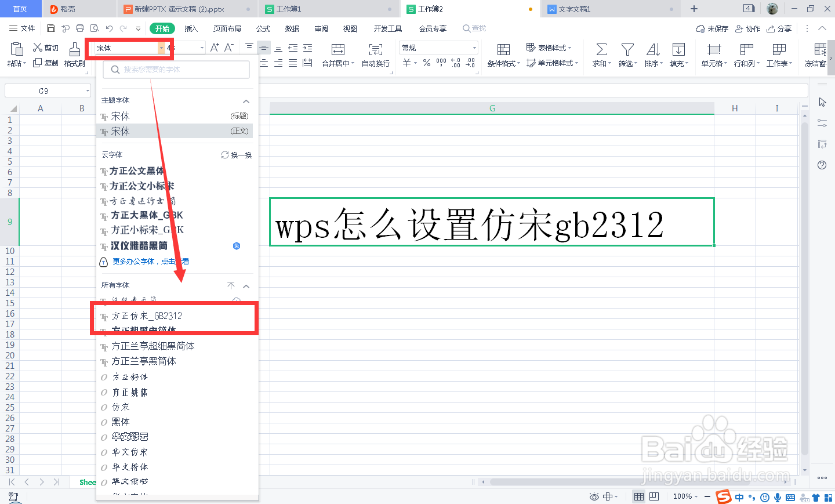Click the Copy (复制) button
Screen dimensions: 835x504
46,63
